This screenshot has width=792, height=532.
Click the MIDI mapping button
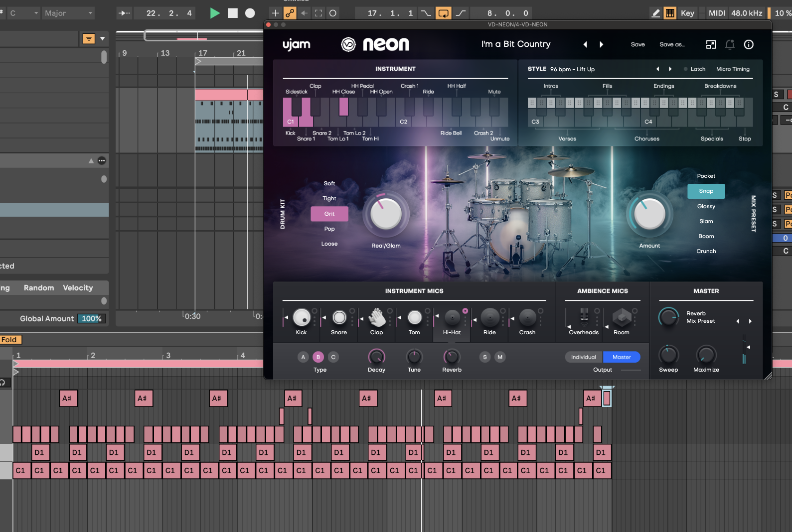click(x=717, y=13)
